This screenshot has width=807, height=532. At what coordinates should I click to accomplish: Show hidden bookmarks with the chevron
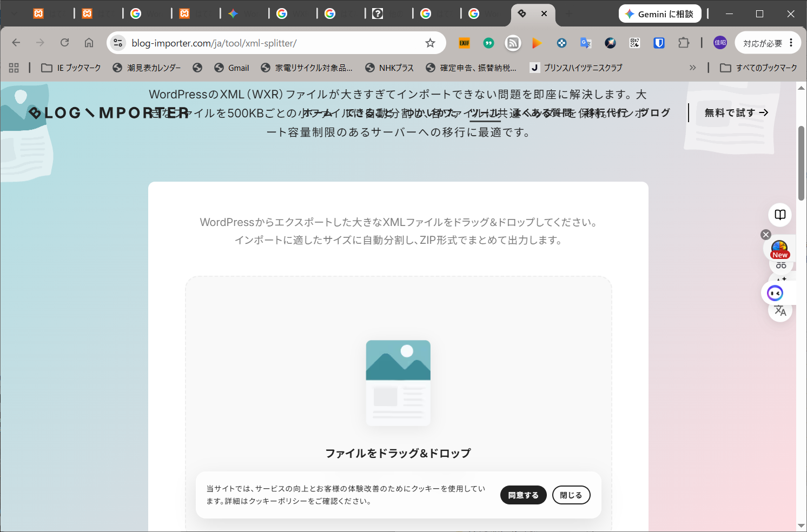pos(692,68)
